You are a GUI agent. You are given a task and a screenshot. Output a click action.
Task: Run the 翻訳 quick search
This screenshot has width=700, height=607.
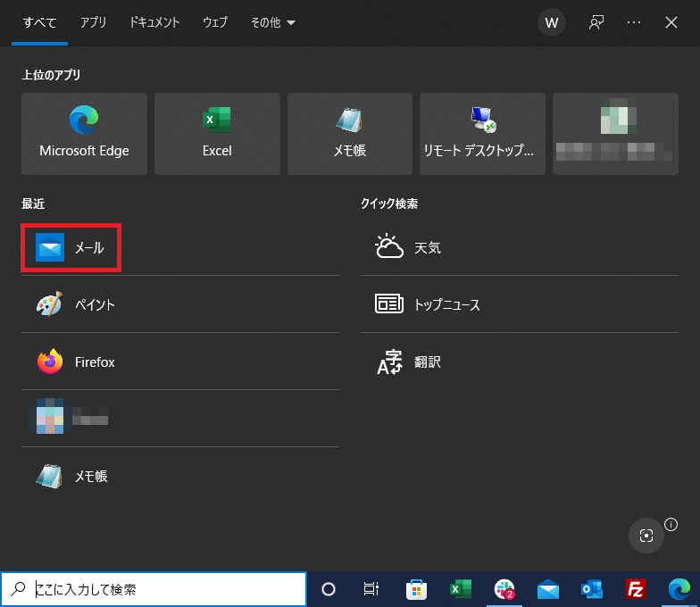520,362
